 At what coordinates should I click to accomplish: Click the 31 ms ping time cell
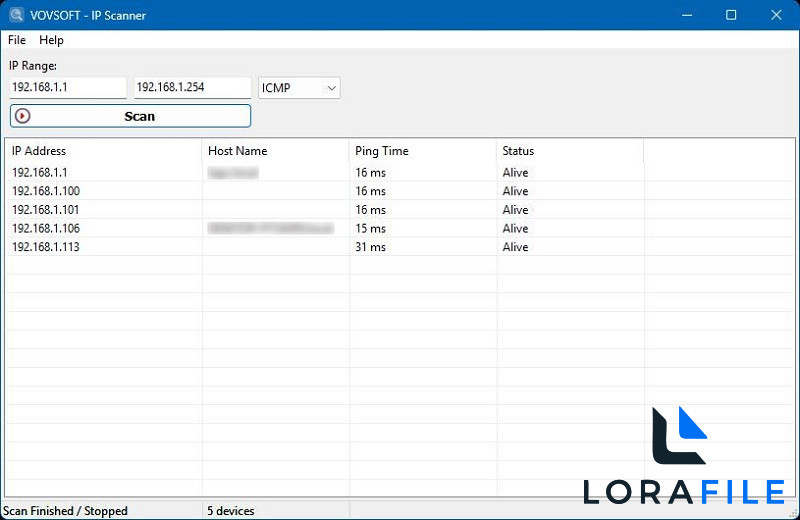pos(370,247)
